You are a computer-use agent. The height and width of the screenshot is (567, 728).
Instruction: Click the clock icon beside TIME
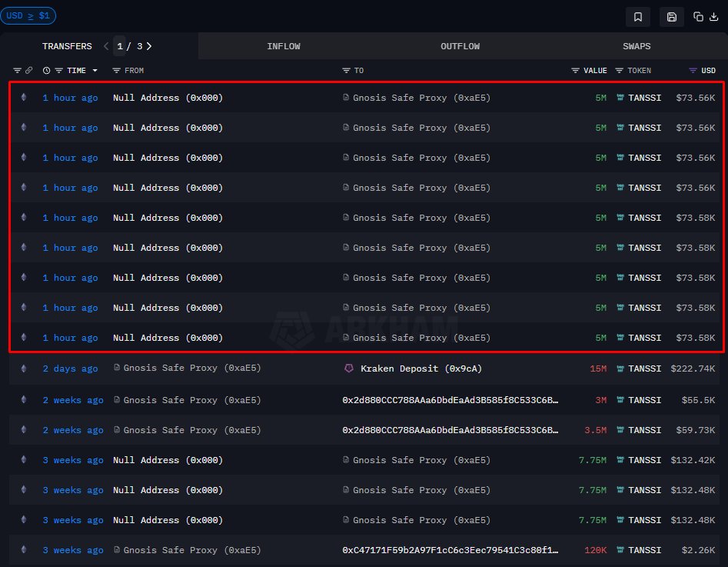pos(47,70)
